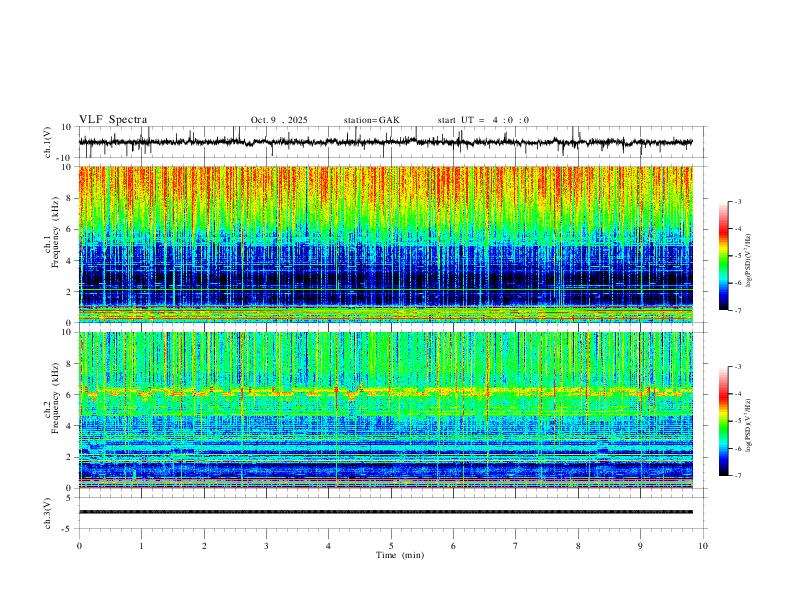This screenshot has height=612, width=792.
Task: Click the 5 minute tick on time axis
Action: click(391, 546)
